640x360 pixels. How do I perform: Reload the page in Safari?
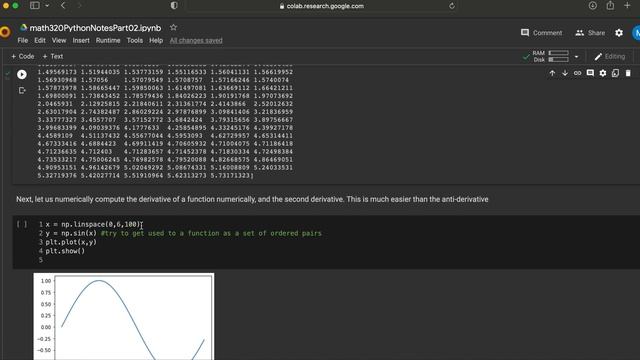click(x=451, y=6)
